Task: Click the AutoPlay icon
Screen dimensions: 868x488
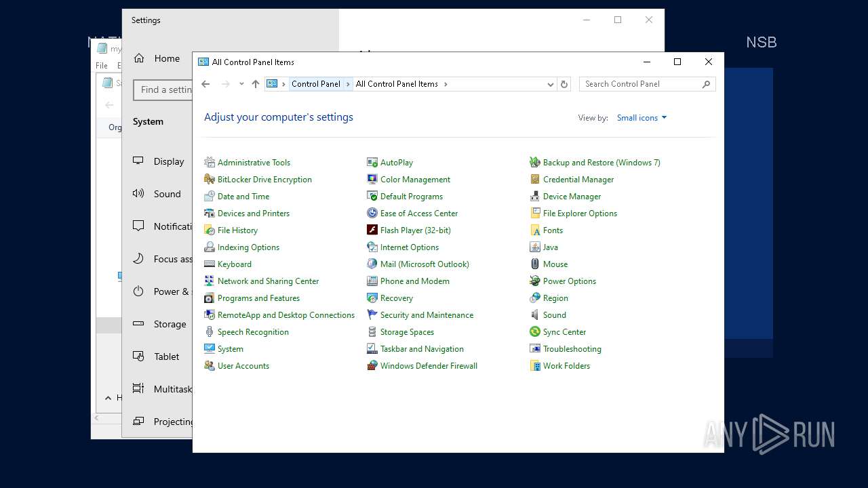Action: click(x=372, y=163)
